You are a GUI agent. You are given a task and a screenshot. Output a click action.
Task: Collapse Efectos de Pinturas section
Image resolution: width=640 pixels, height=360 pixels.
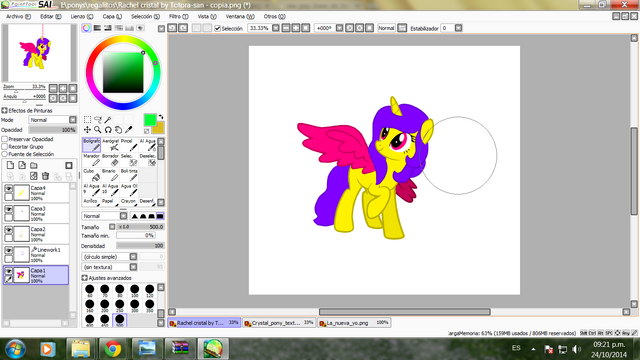(4, 111)
